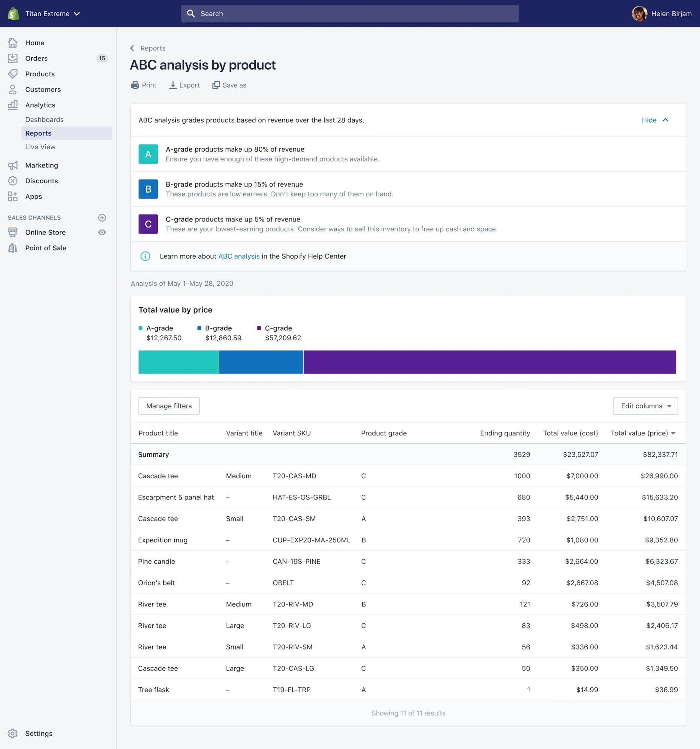This screenshot has width=700, height=749.
Task: Select the Discounts icon
Action: point(13,181)
